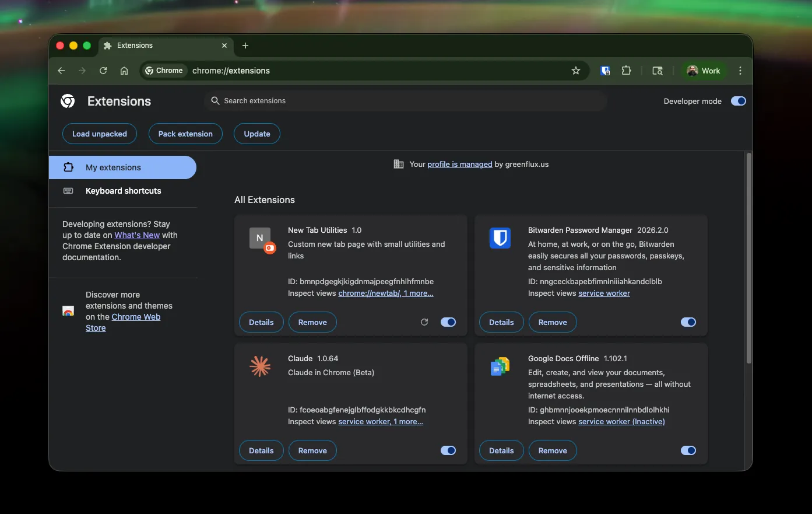Image resolution: width=812 pixels, height=514 pixels.
Task: Turn off the Bitwarden Password Manager extension
Action: click(688, 321)
